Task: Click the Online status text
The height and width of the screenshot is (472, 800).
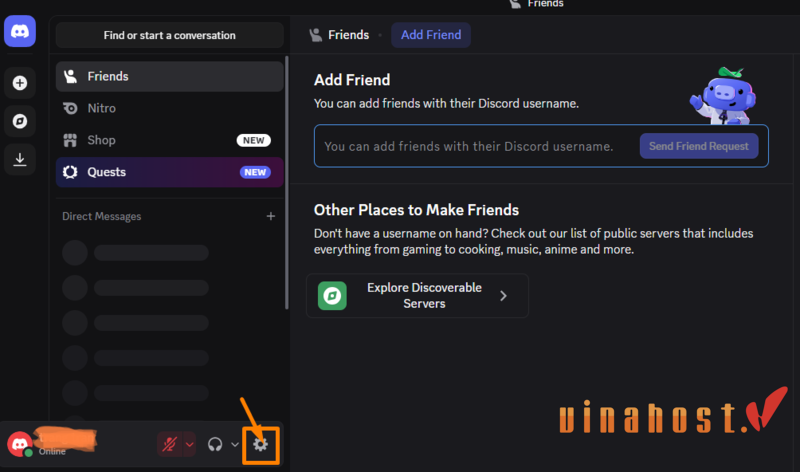Action: pos(52,452)
